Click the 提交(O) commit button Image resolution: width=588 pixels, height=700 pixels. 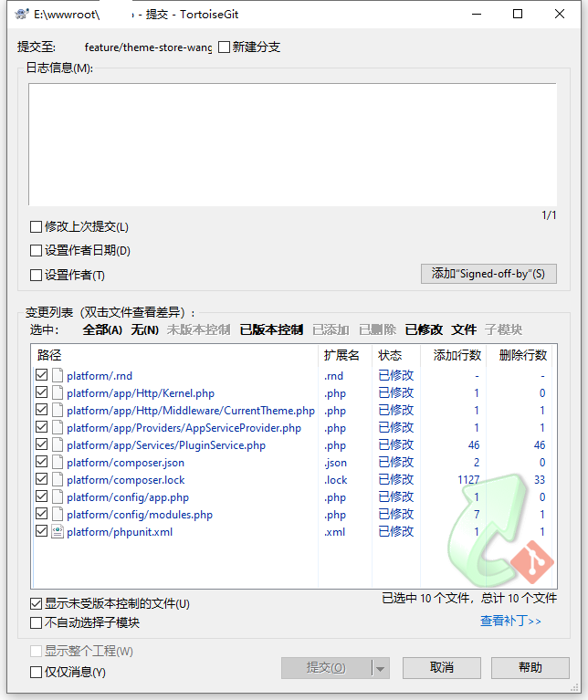[x=326, y=668]
